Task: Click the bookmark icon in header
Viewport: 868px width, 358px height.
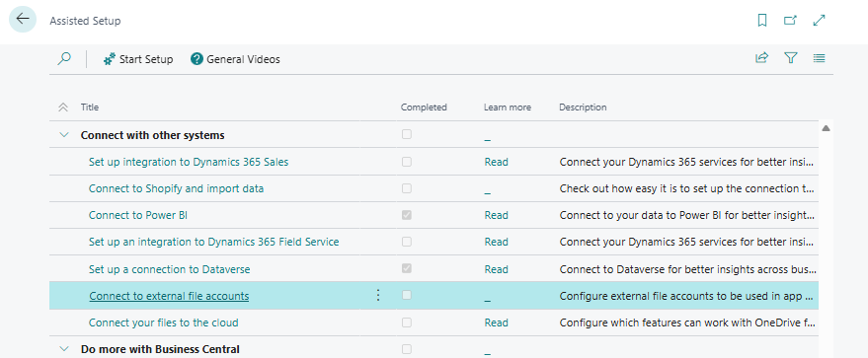Action: (761, 21)
